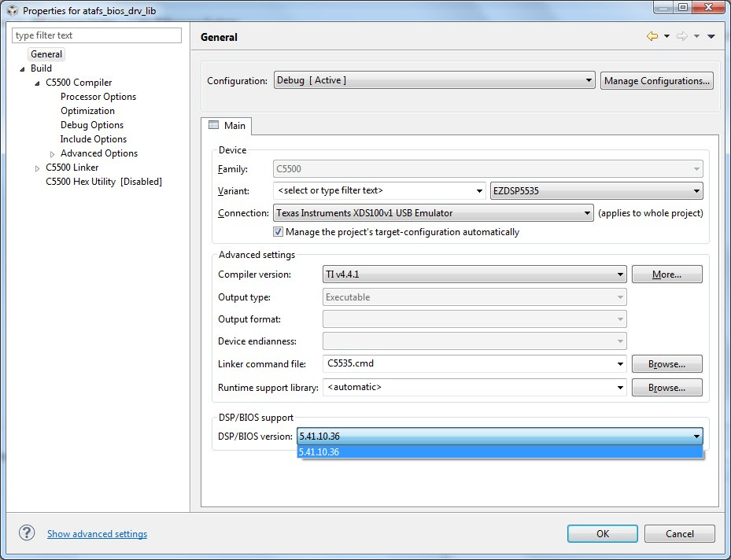
Task: Select 5.41.10.36 from the dropdown list
Action: pyautogui.click(x=500, y=452)
